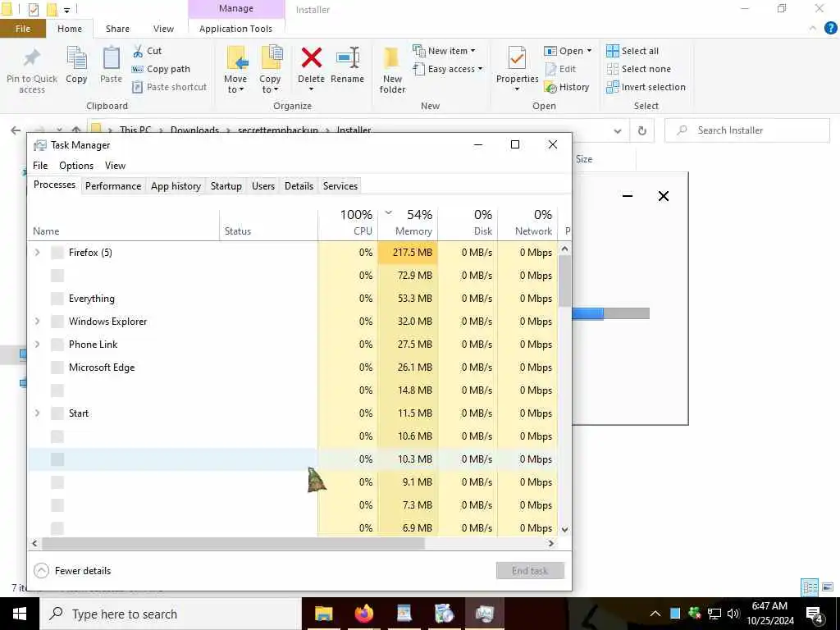Open the Copy to dropdown

coord(270,84)
